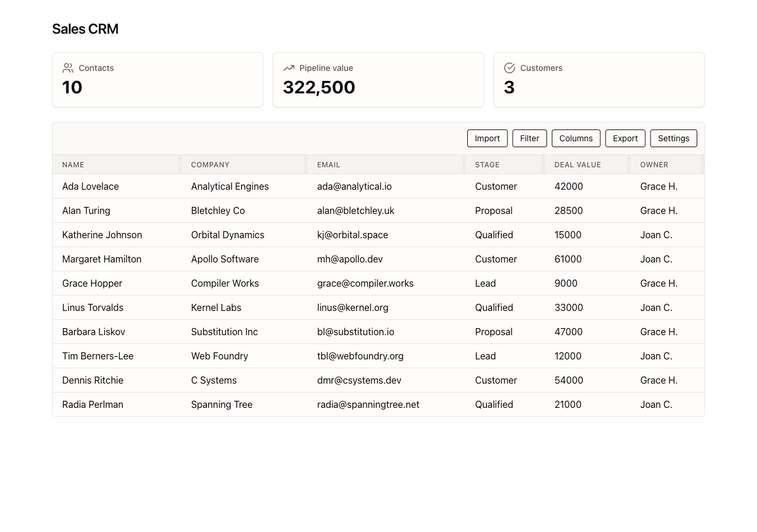Click the Substitution Inc company cell

(244, 332)
